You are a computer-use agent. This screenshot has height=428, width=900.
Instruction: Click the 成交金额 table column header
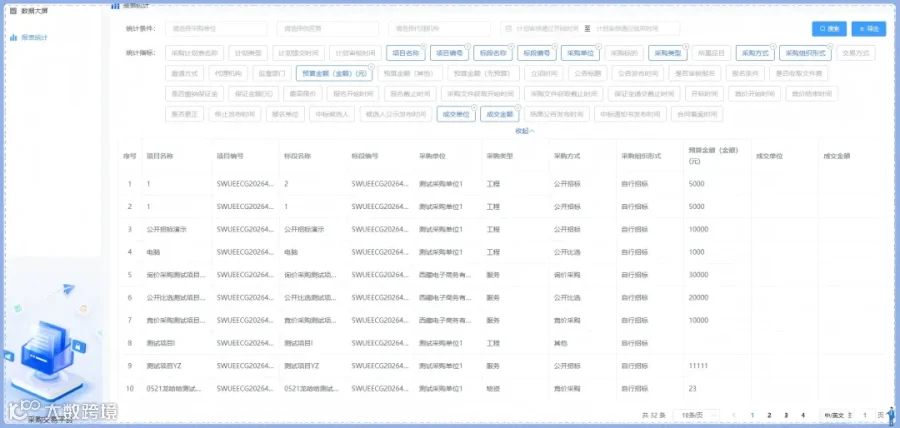coord(837,155)
